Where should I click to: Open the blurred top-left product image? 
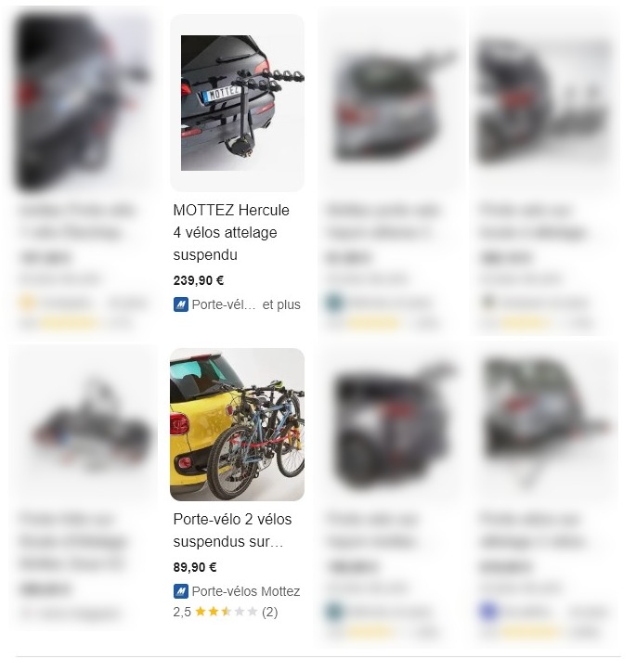84,103
